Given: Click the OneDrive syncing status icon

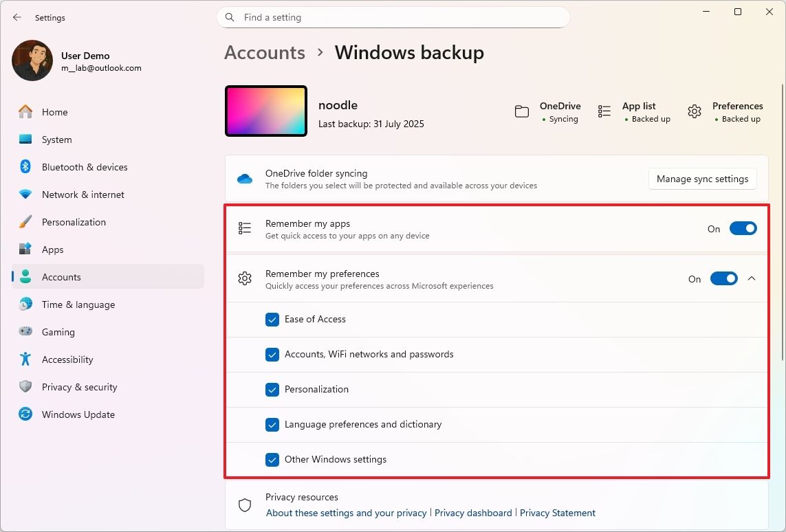Looking at the screenshot, I should tap(521, 111).
